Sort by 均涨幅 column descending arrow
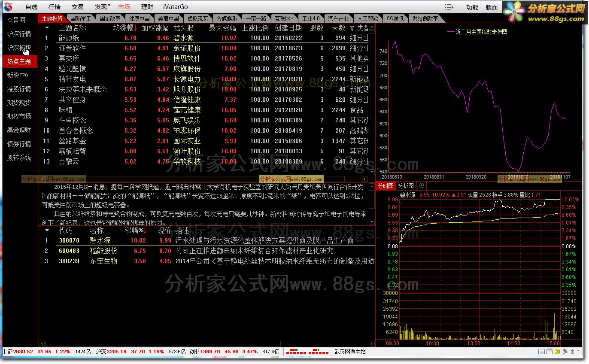Image resolution: width=589 pixels, height=364 pixels. (x=136, y=28)
